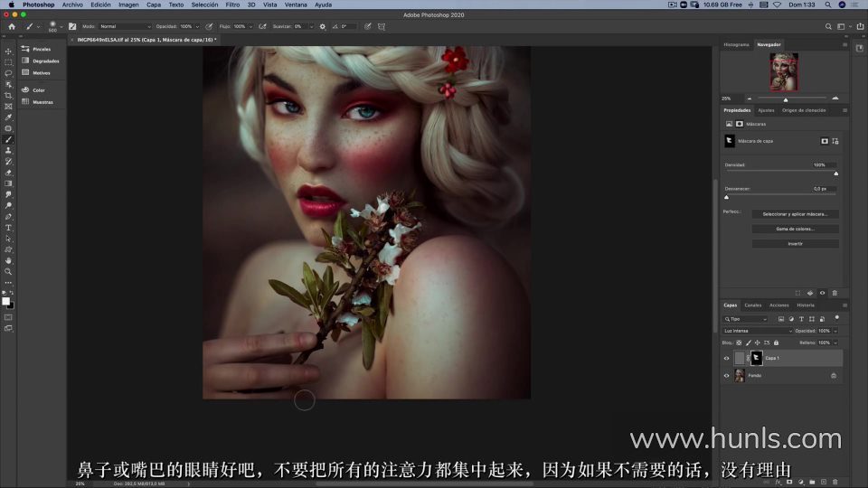The image size is (868, 488).
Task: Click Seleccionar y aplicar máscara button
Action: 795,214
